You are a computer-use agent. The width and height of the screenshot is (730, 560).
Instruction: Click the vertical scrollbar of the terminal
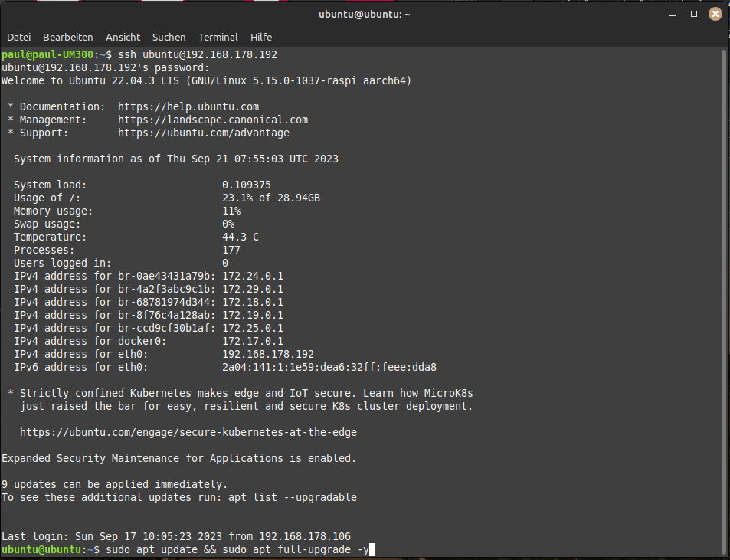click(x=724, y=299)
